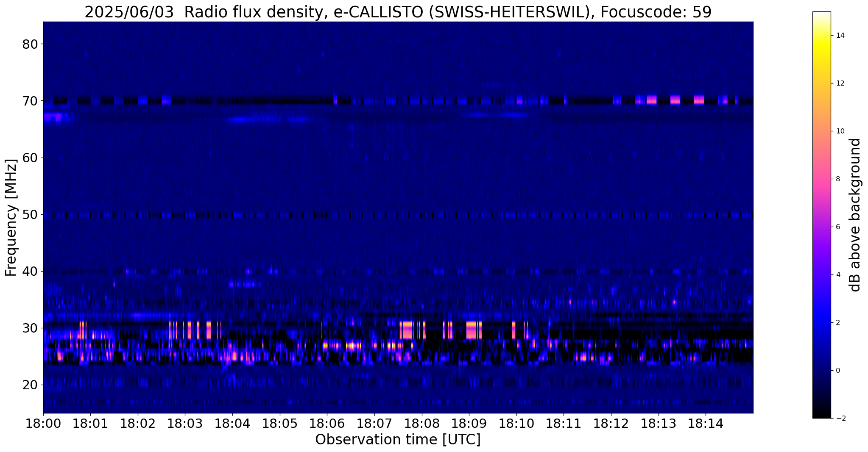Click the 18:01 time tick label
Screen dimensions: 868x452
(x=90, y=424)
